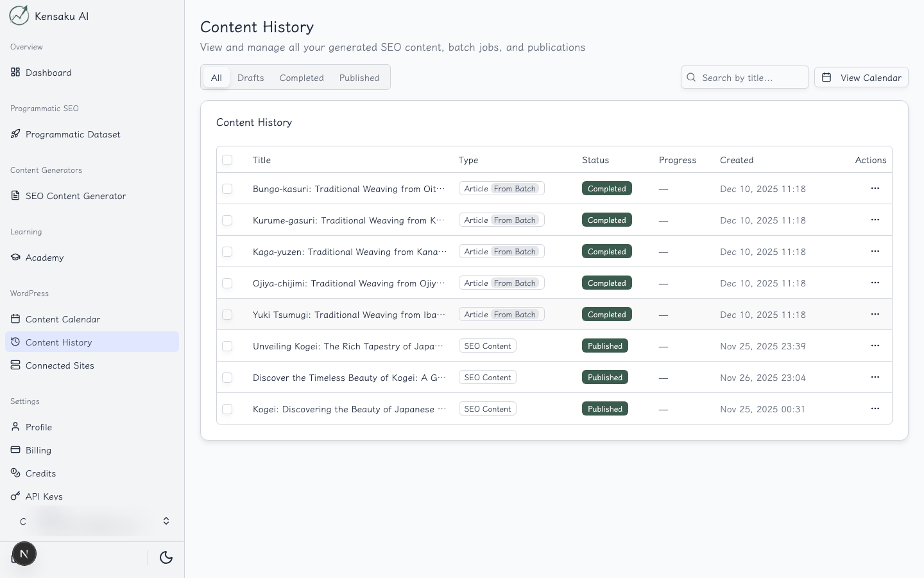Switch to the Published tab
Viewport: 924px width, 578px height.
pyautogui.click(x=359, y=78)
